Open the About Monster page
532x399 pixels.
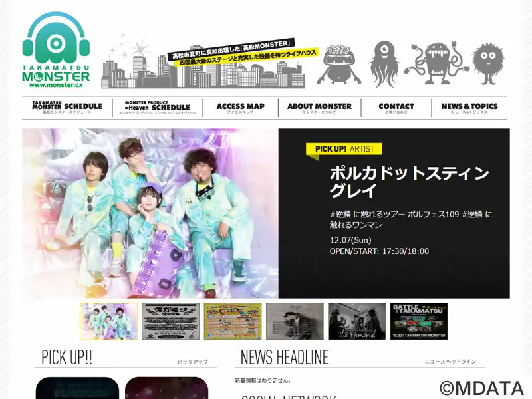coord(319,108)
